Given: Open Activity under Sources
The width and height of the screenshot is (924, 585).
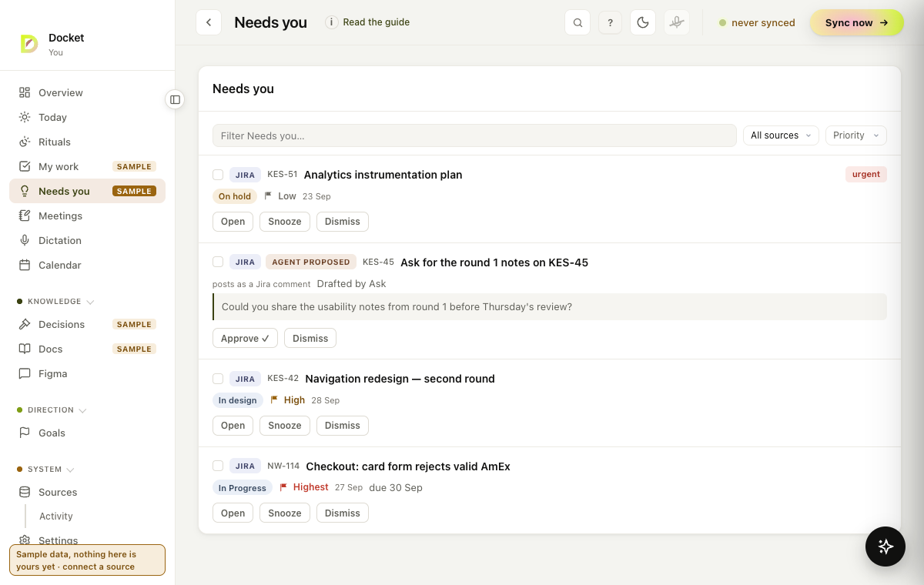Looking at the screenshot, I should pyautogui.click(x=56, y=516).
